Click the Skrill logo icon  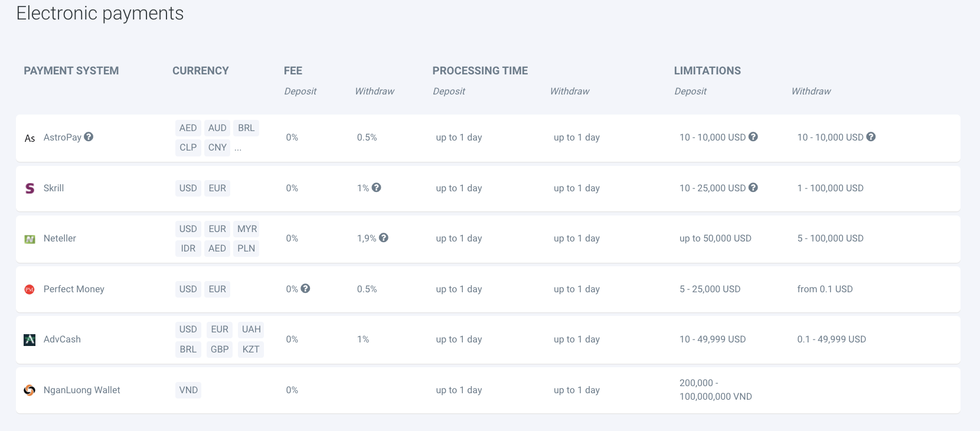[x=30, y=188]
